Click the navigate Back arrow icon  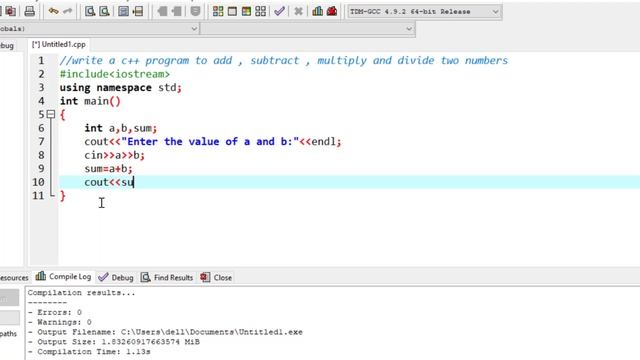(162, 11)
